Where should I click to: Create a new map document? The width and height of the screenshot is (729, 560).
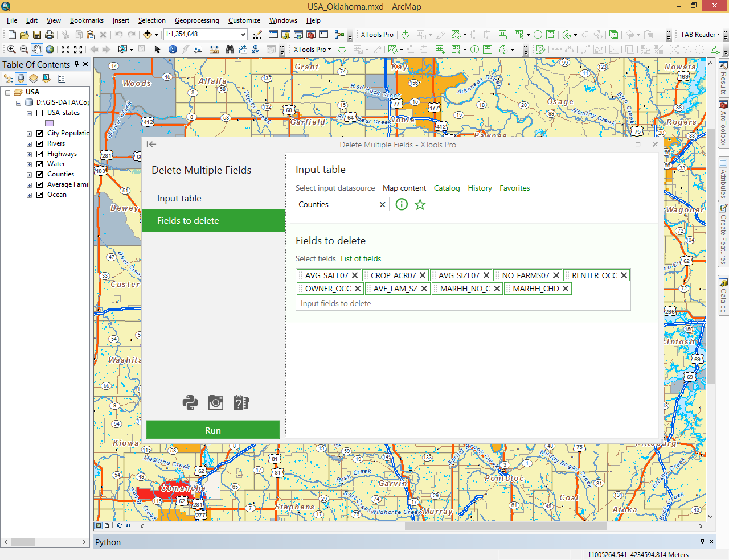click(x=12, y=35)
